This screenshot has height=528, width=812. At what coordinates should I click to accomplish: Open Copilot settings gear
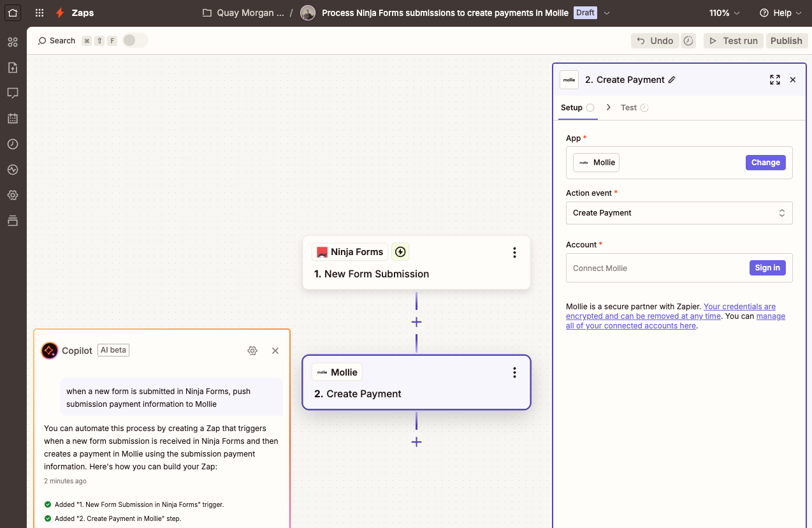pyautogui.click(x=252, y=351)
